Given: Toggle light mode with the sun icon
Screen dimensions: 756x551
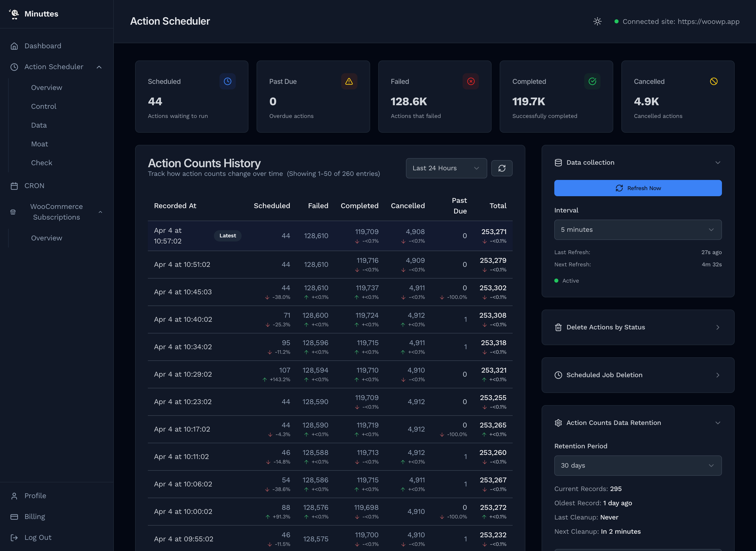Looking at the screenshot, I should [597, 21].
